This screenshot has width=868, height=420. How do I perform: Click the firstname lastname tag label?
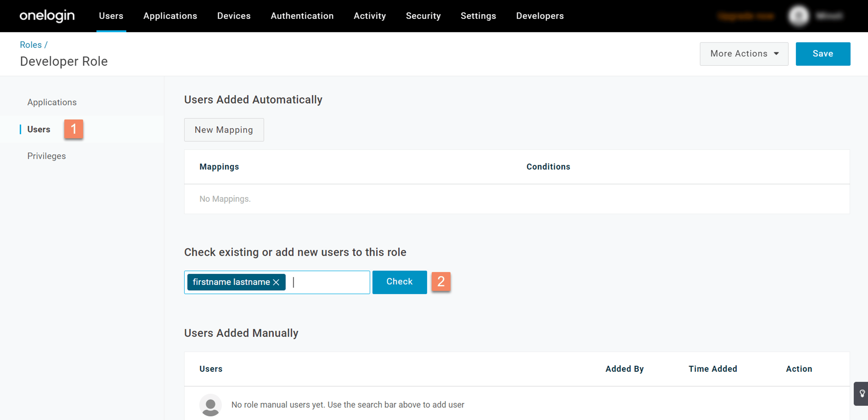pyautogui.click(x=231, y=282)
